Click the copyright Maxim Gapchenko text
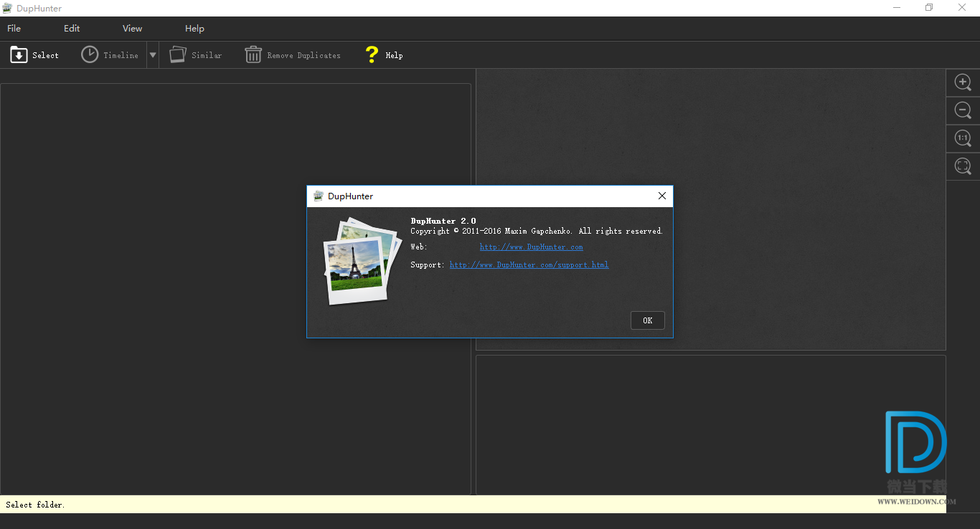 (537, 232)
